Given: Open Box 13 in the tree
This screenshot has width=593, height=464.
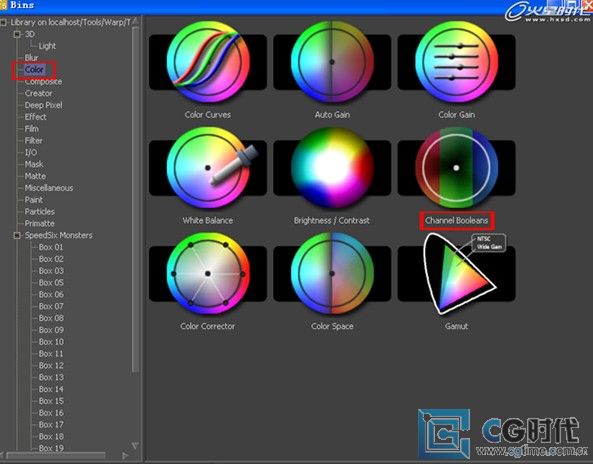Looking at the screenshot, I should click(x=51, y=377).
